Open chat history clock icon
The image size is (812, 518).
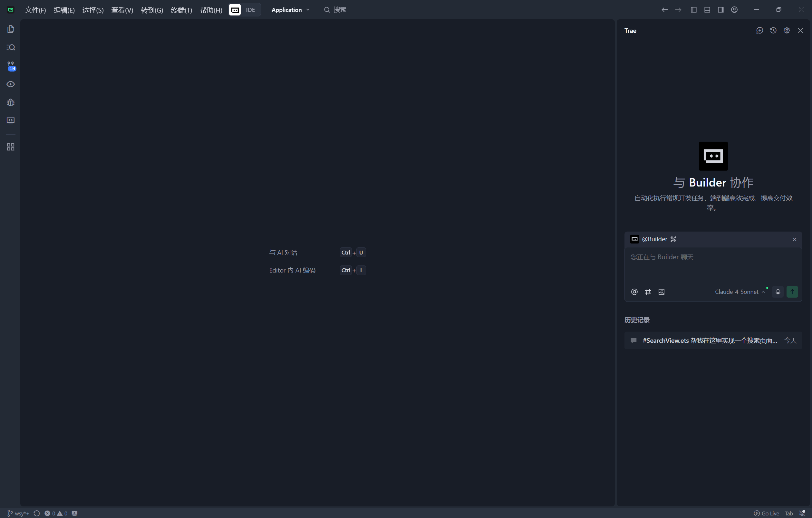point(773,30)
